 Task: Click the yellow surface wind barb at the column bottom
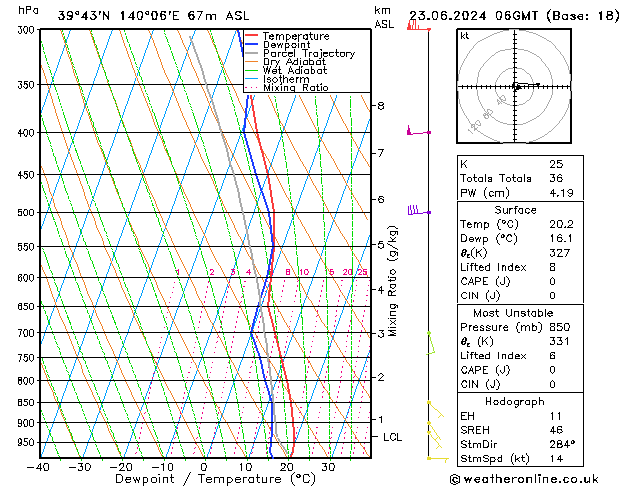(438, 459)
